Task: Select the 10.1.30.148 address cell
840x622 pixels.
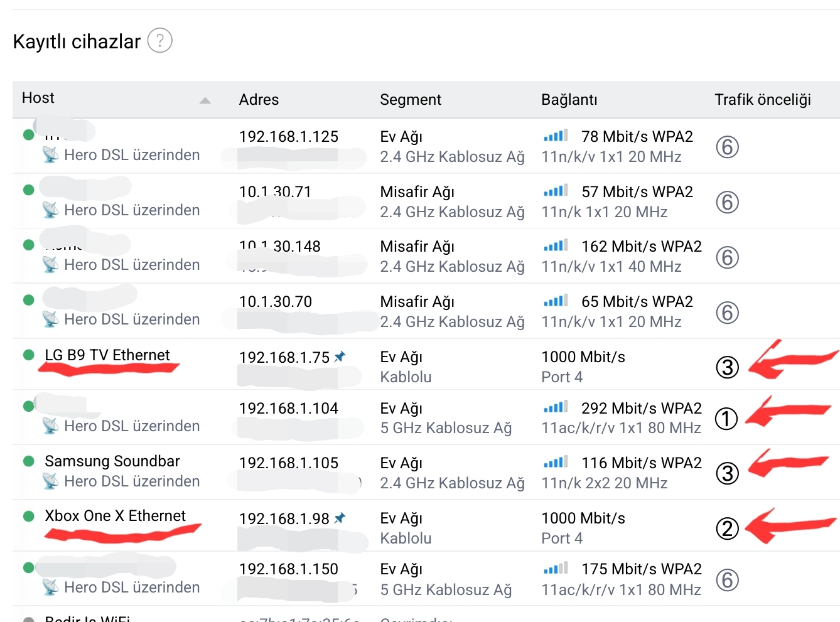Action: point(280,247)
